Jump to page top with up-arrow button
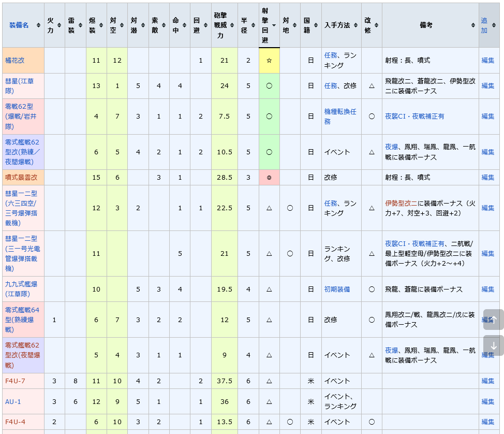The width and height of the screenshot is (504, 434). pyautogui.click(x=494, y=320)
